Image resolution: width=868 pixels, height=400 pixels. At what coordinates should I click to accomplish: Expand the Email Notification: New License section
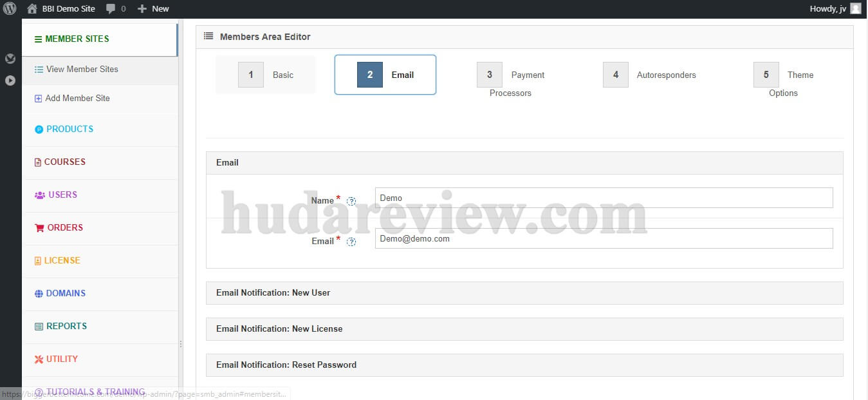[524, 329]
